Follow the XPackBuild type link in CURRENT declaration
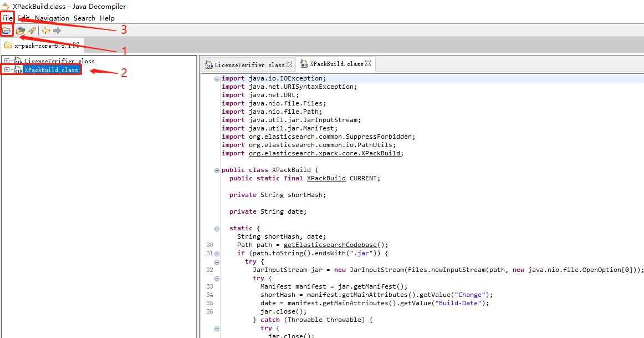 [326, 179]
